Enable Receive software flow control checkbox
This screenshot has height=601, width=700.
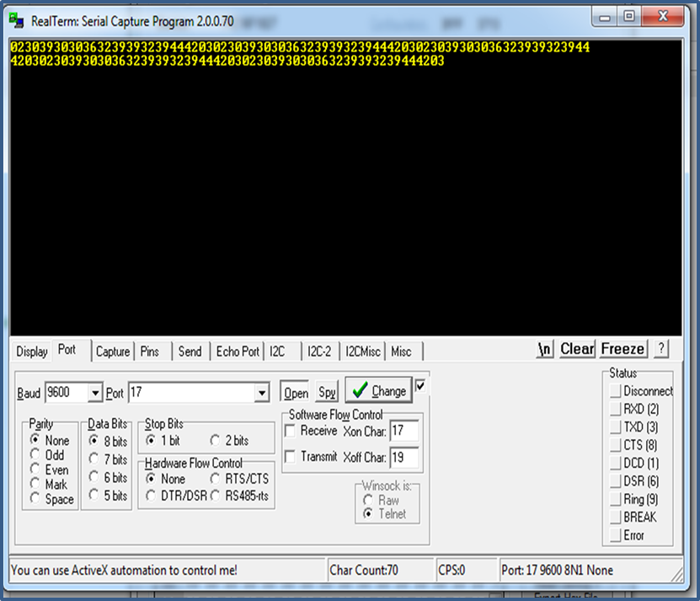[x=290, y=431]
